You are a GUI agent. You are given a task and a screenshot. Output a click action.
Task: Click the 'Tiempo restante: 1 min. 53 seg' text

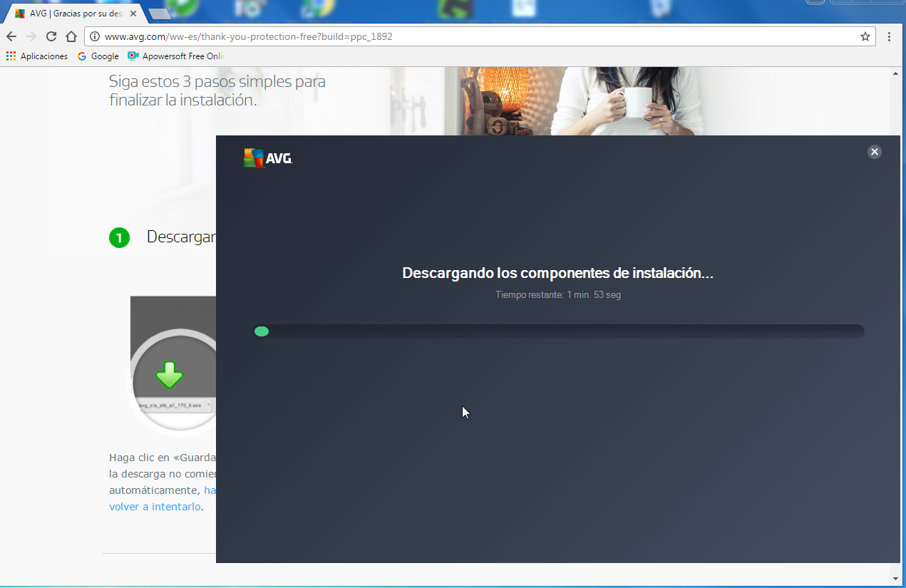point(558,294)
